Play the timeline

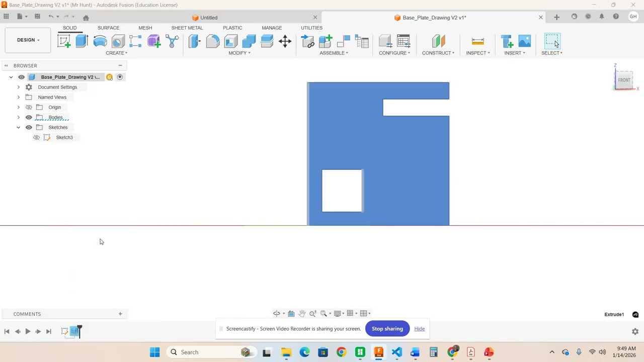(28, 331)
